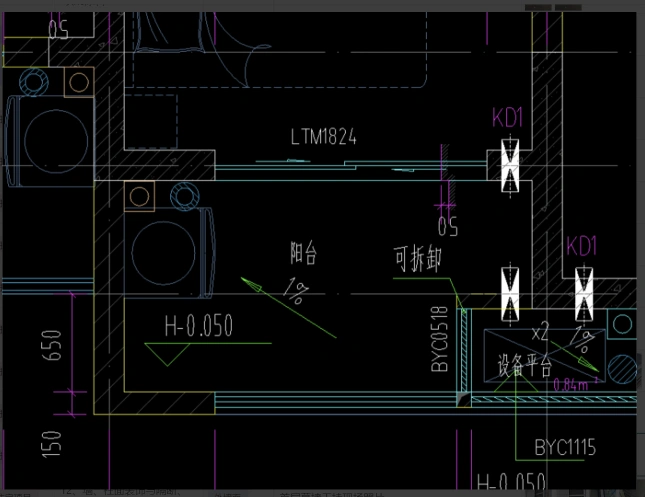Select the hatched circle right of 设备平台

click(621, 369)
